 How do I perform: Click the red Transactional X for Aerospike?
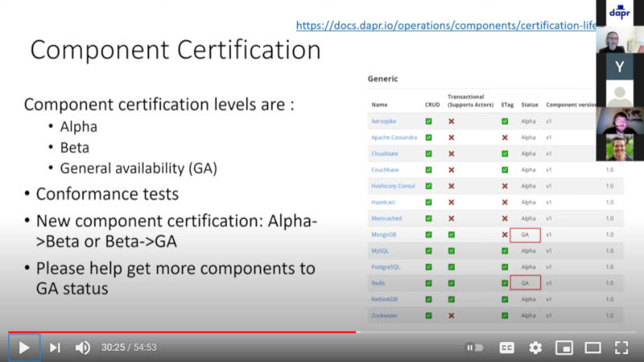click(x=452, y=121)
